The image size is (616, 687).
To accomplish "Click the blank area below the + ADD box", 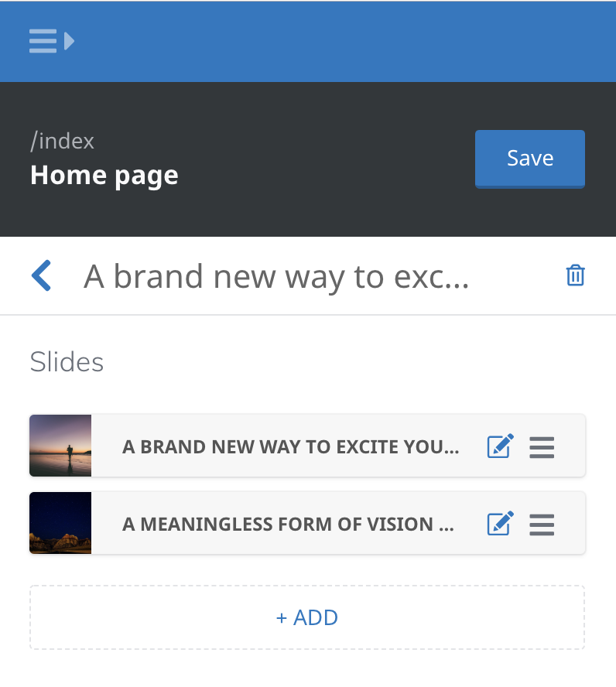I will (x=307, y=669).
